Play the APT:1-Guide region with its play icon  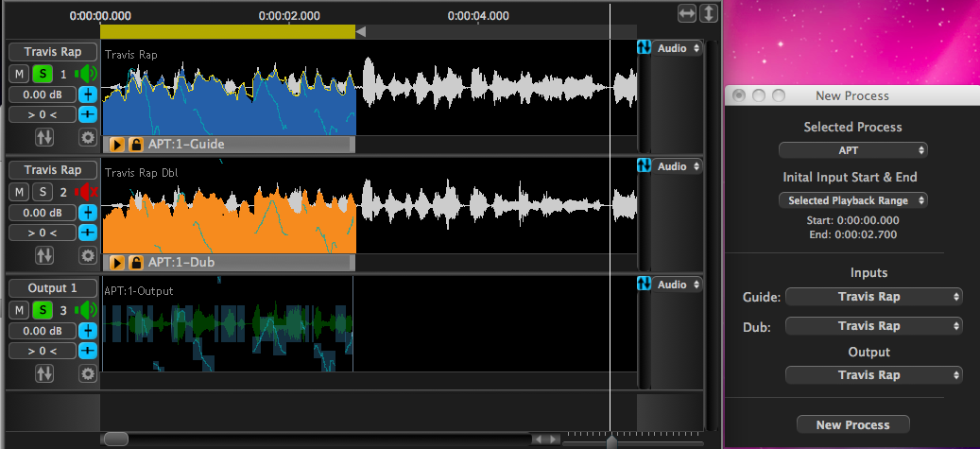pos(117,144)
